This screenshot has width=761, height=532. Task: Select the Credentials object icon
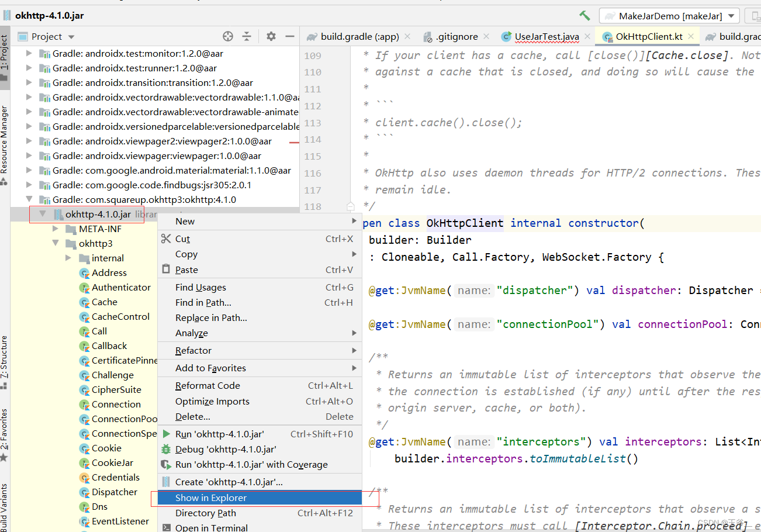[85, 478]
